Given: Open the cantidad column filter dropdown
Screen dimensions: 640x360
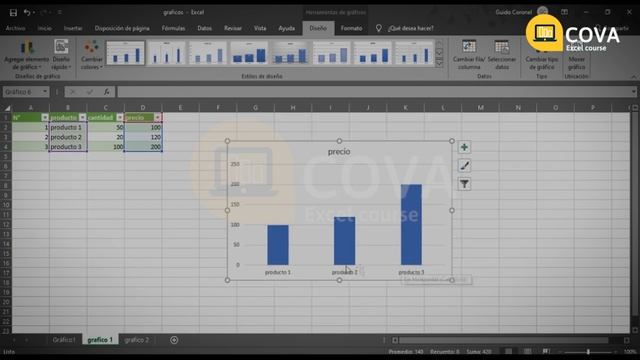Looking at the screenshot, I should 120,118.
